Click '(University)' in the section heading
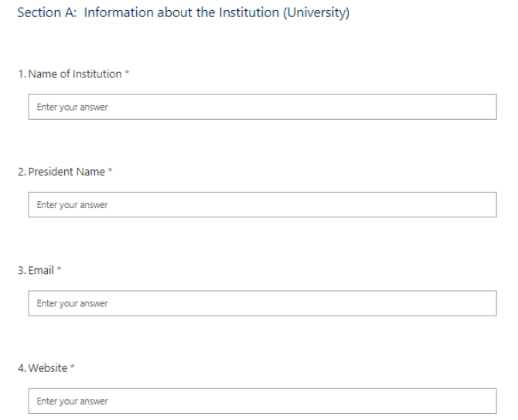This screenshot has width=518, height=420. (x=316, y=13)
